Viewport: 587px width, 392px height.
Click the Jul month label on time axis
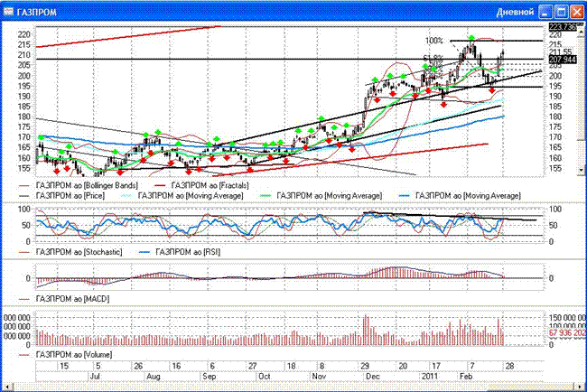[x=95, y=377]
